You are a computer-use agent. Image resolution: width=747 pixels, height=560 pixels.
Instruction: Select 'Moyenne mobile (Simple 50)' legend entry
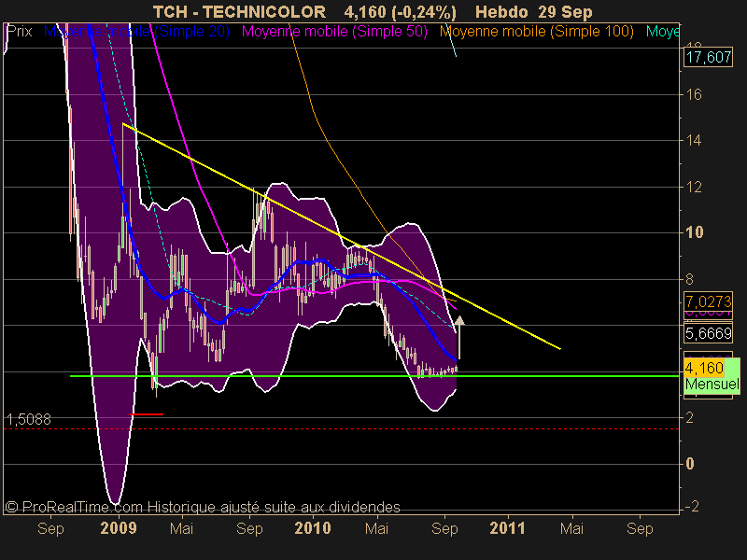click(x=334, y=32)
